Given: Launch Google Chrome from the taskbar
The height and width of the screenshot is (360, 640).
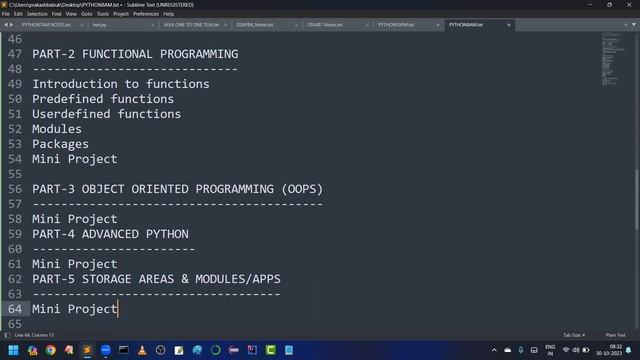Looking at the screenshot, I should point(51,350).
